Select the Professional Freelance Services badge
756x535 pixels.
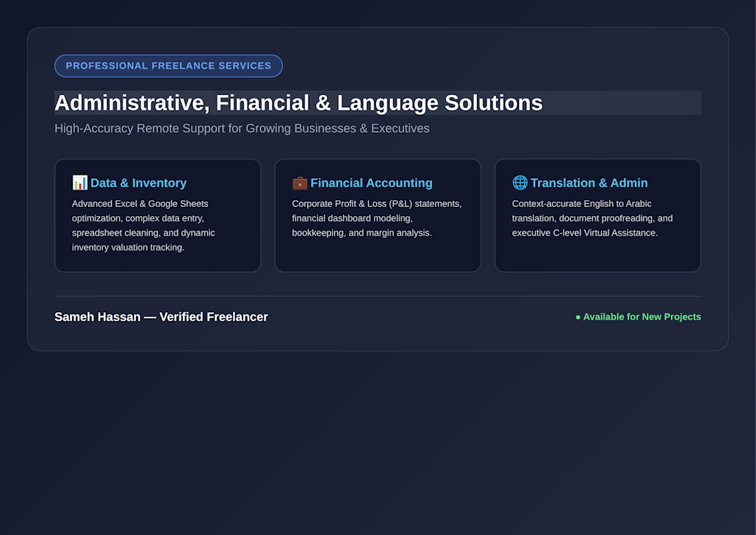[x=169, y=65]
